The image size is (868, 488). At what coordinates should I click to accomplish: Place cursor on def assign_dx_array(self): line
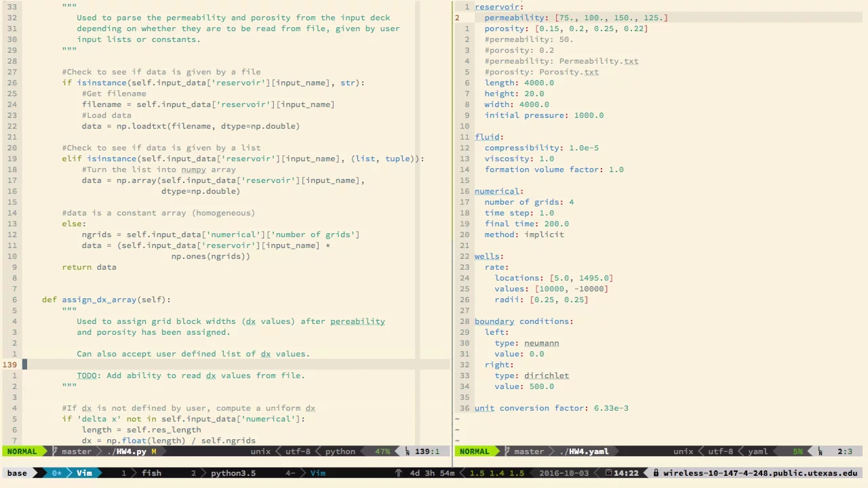click(x=106, y=300)
